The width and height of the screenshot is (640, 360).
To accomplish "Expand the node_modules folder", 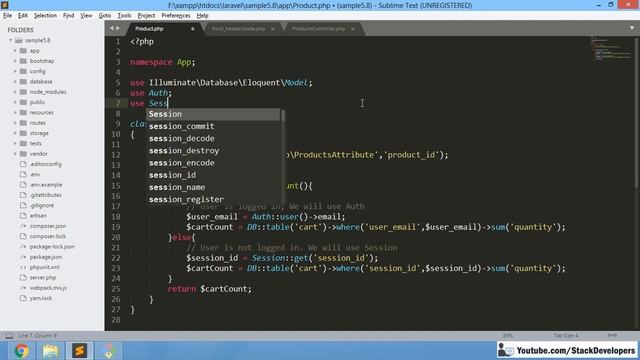I will (15, 92).
